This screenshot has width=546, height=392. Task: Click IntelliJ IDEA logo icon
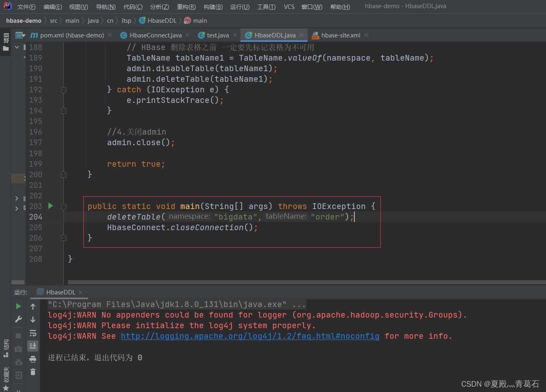pyautogui.click(x=7, y=6)
